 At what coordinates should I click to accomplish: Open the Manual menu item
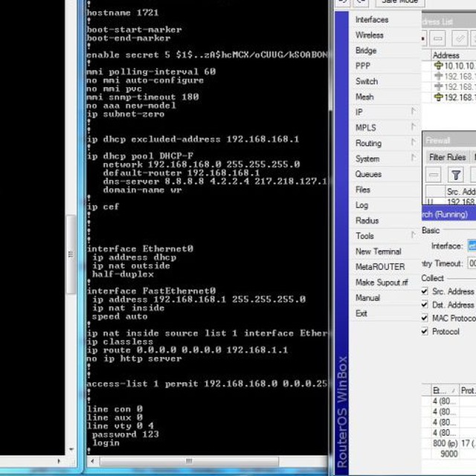click(x=367, y=297)
